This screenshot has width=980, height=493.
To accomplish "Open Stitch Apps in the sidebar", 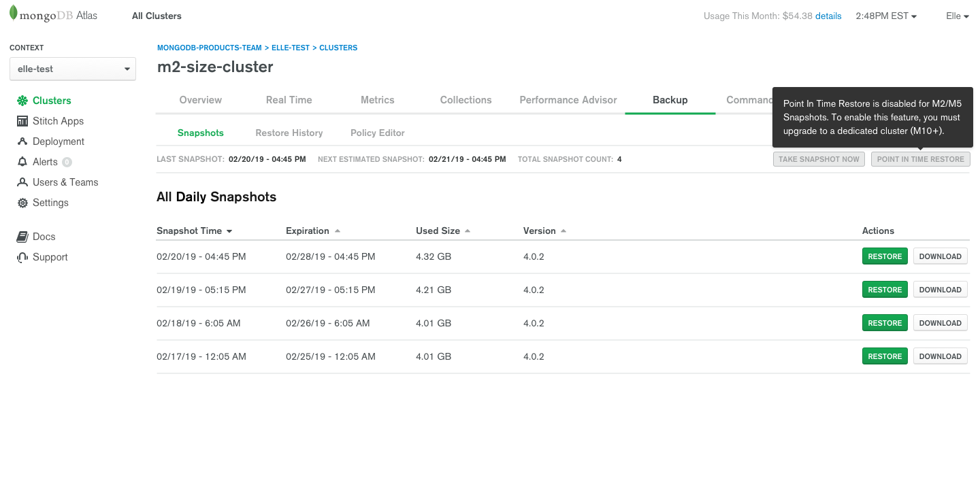I will [59, 121].
